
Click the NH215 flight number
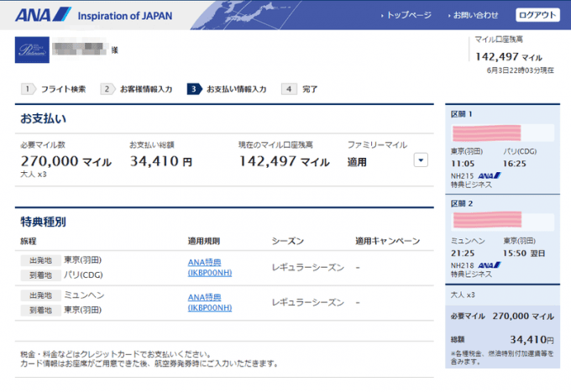462,175
